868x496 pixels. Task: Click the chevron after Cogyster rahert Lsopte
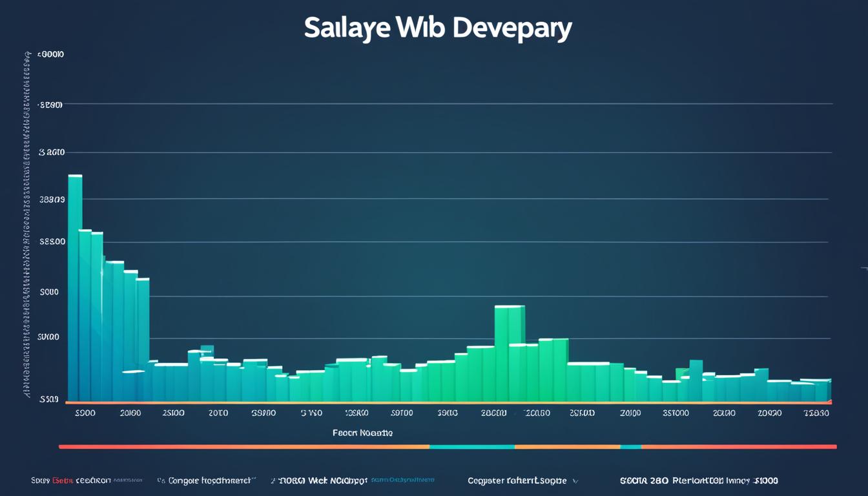[x=575, y=481]
